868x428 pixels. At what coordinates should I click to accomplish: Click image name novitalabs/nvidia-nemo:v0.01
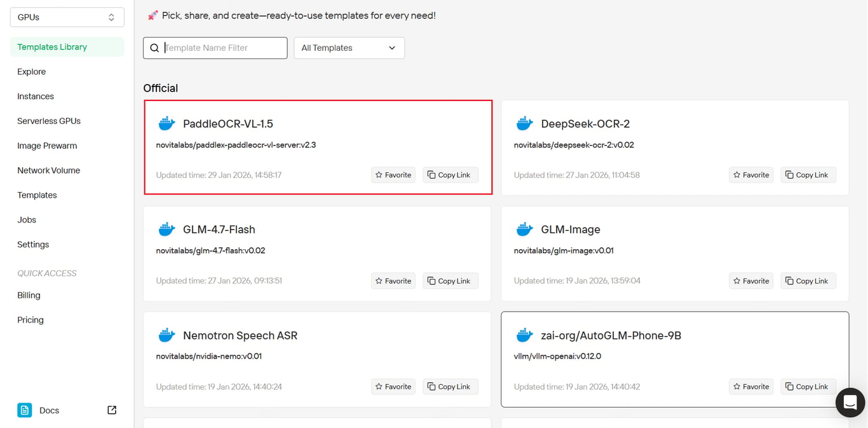coord(208,356)
